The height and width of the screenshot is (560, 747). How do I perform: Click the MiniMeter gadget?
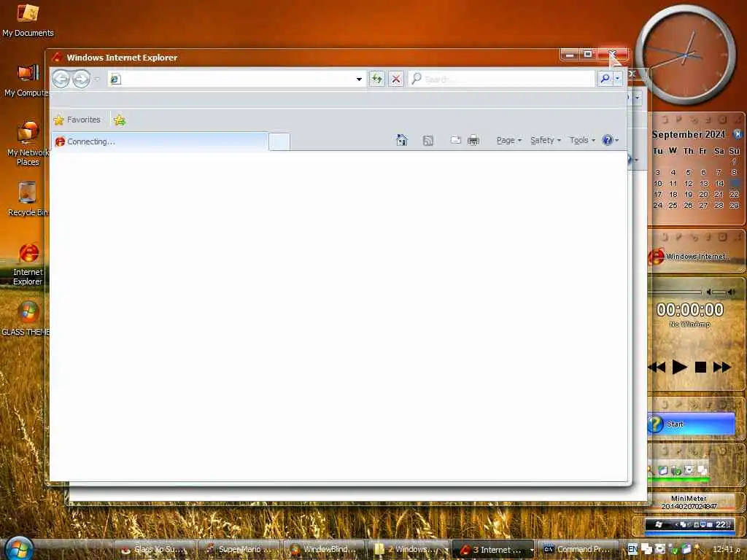(x=689, y=502)
